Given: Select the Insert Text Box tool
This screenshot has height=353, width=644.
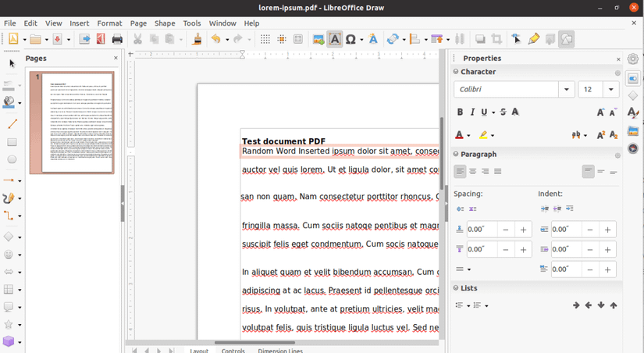Looking at the screenshot, I should [x=335, y=39].
